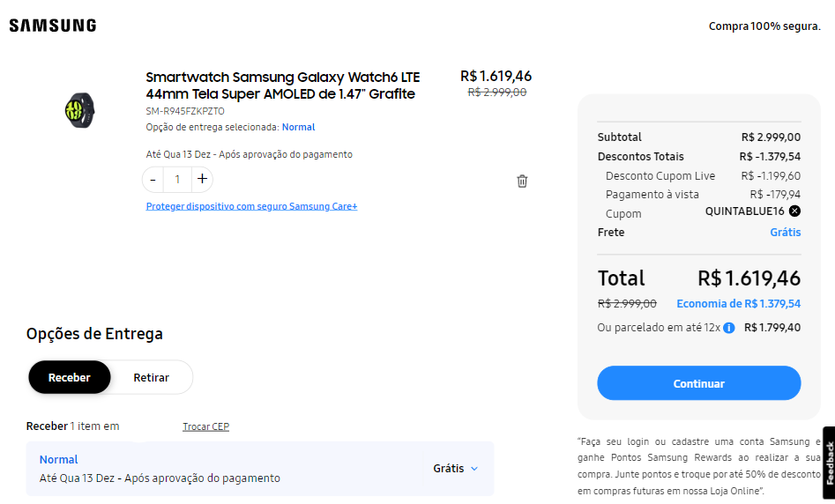Click Compra 100% segura text
Screen dimensions: 835x504
764,26
